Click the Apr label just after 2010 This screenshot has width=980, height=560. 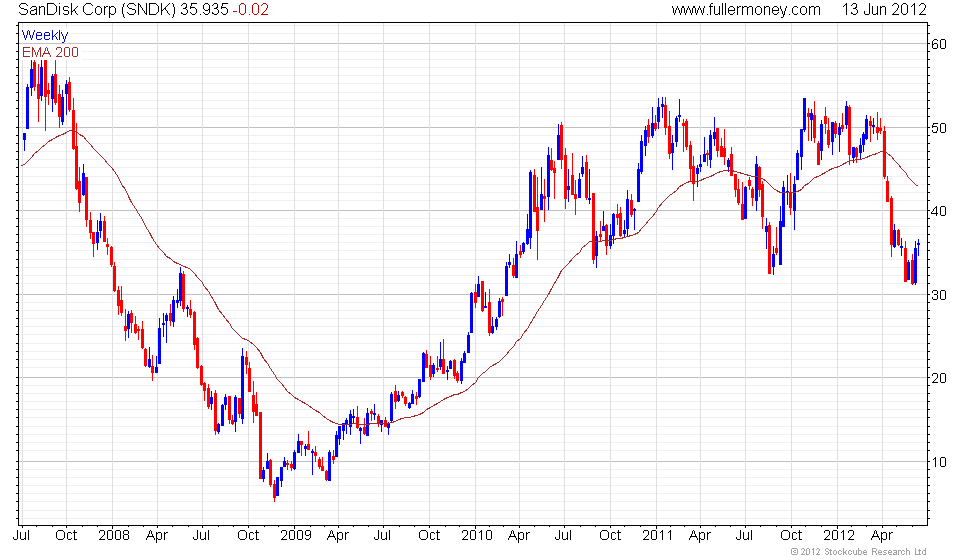click(x=519, y=536)
